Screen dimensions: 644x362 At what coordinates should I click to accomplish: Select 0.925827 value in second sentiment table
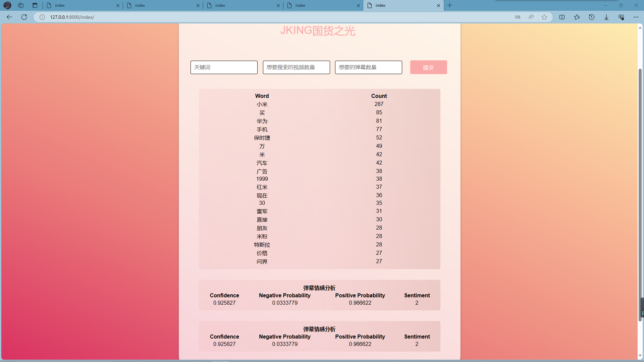[224, 344]
